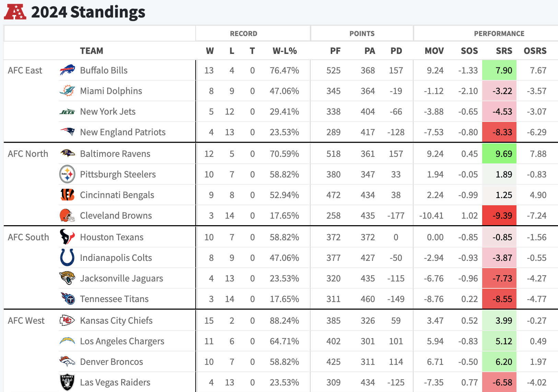Click the Miami Dolphins logo

pos(67,91)
